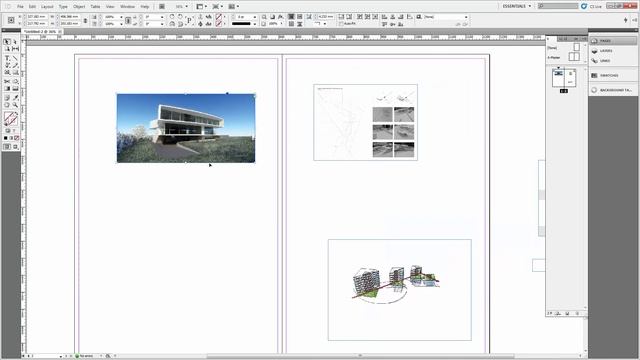The image size is (640, 360).
Task: Select the Direct Selection tool (white arrow)
Action: point(15,42)
